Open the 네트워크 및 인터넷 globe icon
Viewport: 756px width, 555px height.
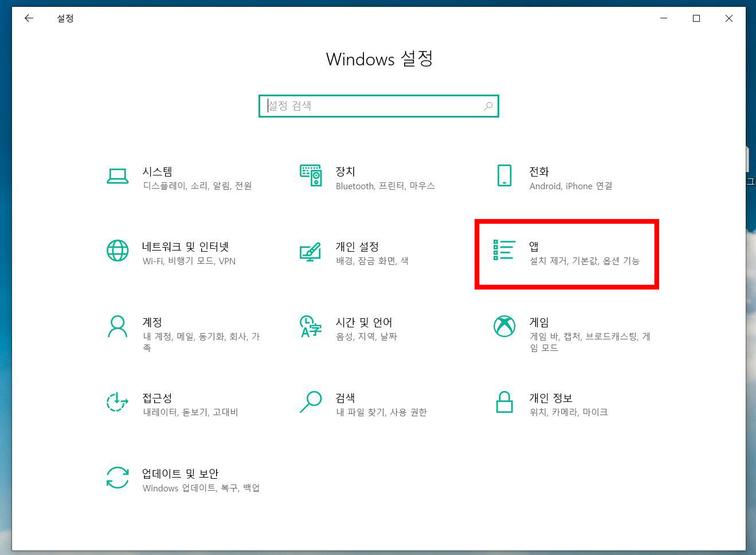[117, 251]
